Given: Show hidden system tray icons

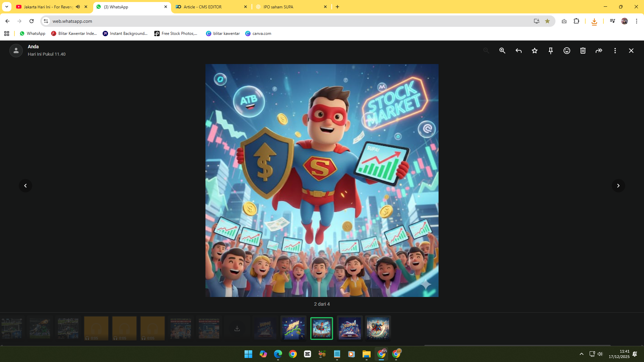Looking at the screenshot, I should point(582,354).
